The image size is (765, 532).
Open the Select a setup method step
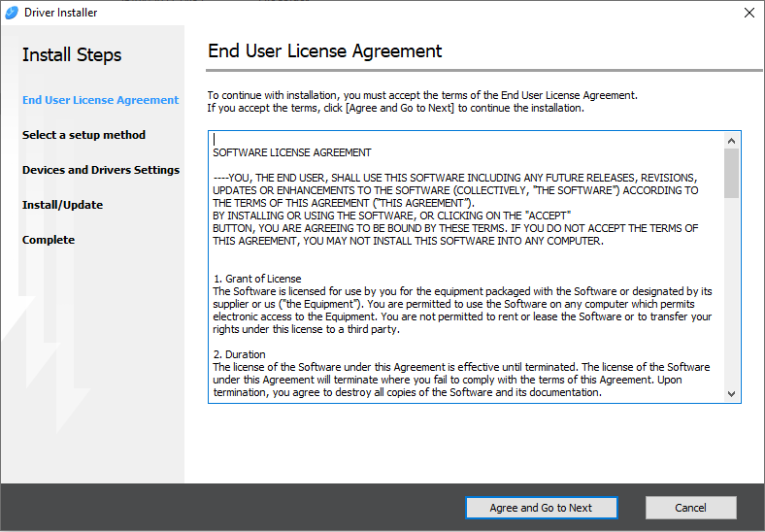(x=83, y=135)
